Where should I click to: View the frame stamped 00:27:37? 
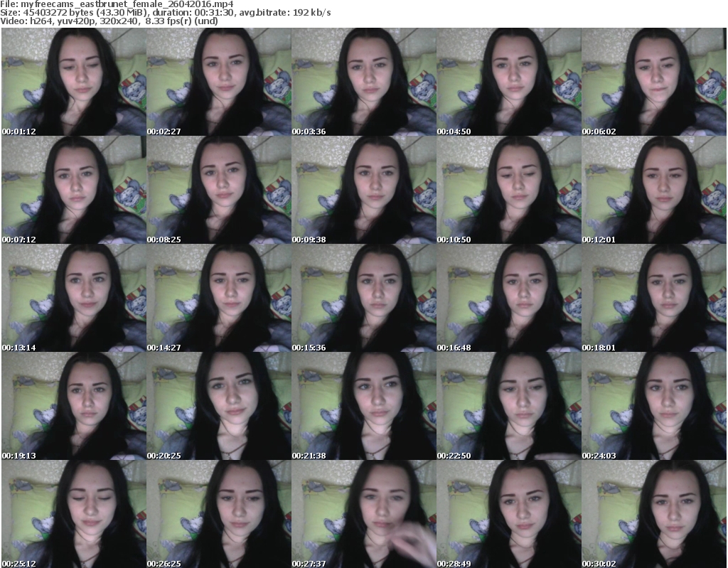click(364, 514)
